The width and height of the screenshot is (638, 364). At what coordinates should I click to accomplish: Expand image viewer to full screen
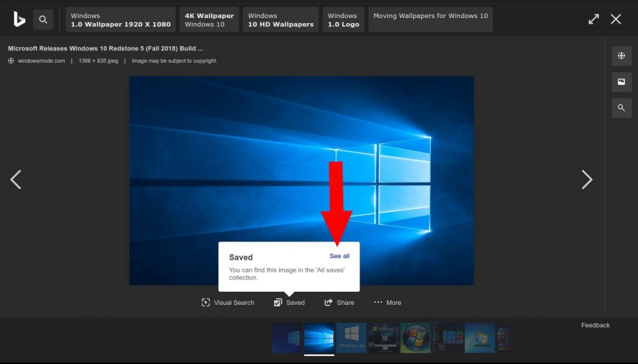tap(594, 19)
